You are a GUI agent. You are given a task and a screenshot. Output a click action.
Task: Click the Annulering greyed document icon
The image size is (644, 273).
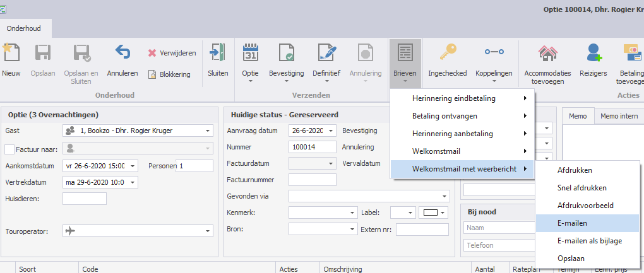(365, 52)
